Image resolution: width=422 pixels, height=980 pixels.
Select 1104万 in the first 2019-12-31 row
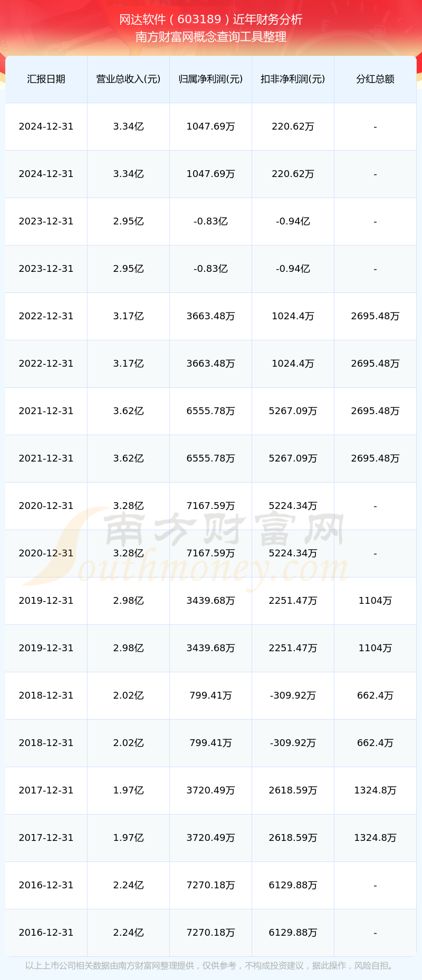[x=375, y=601]
